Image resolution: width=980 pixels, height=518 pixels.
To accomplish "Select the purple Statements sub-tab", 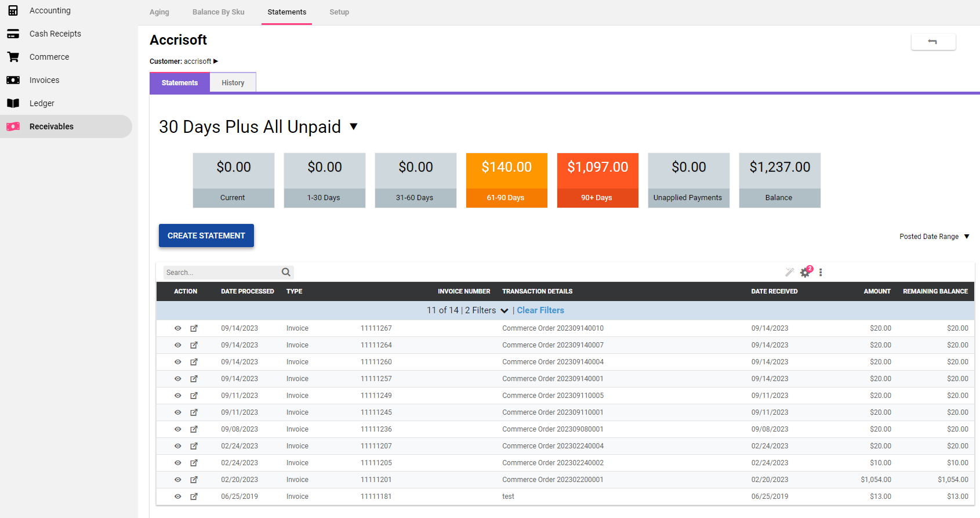I will 180,82.
